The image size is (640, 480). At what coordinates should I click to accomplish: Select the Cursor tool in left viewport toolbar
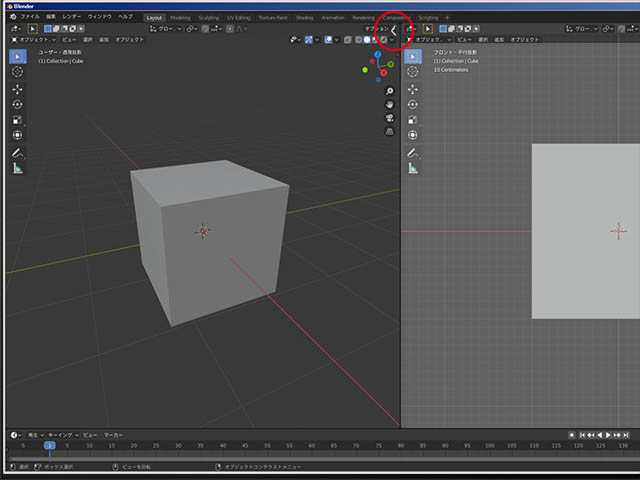17,72
